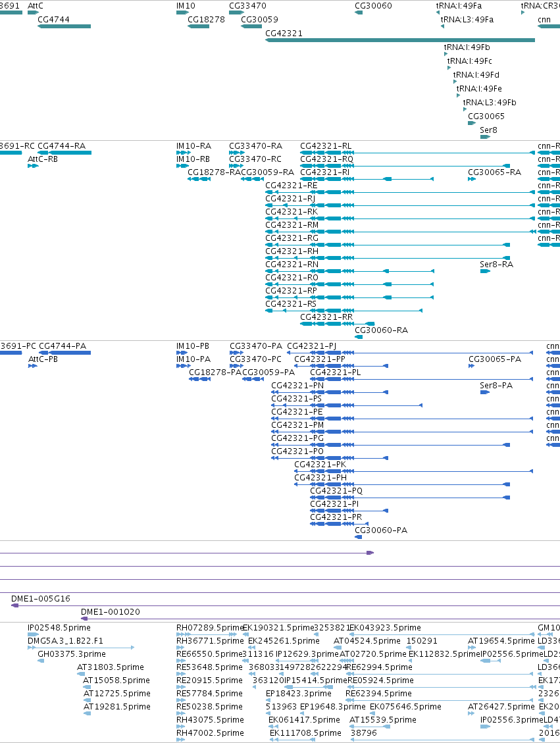Click the CG30065 gene label

(x=486, y=116)
